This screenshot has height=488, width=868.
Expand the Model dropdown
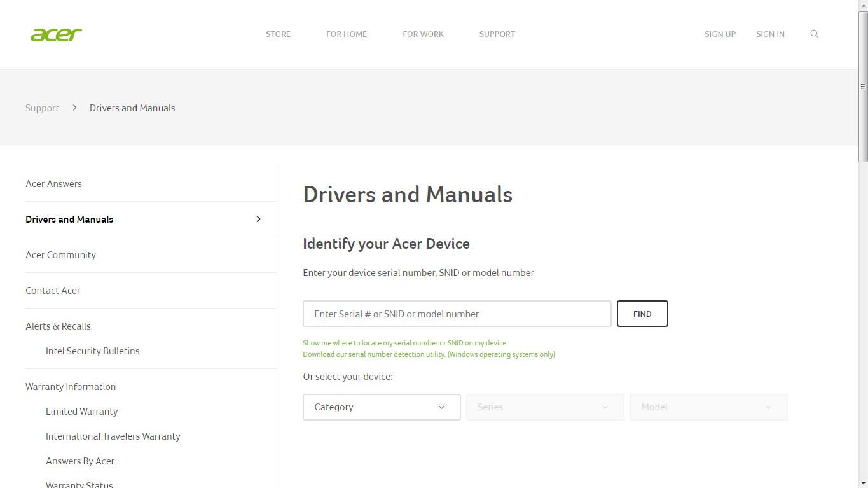tap(708, 407)
